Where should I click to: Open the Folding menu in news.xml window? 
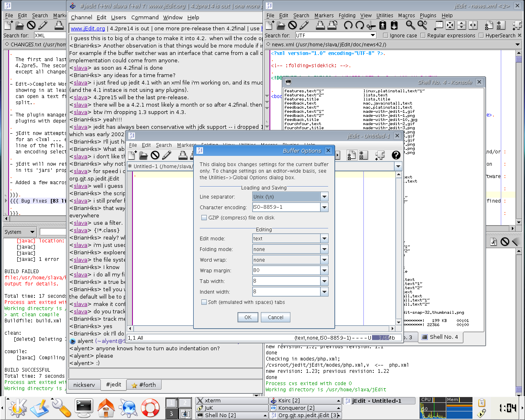[347, 16]
